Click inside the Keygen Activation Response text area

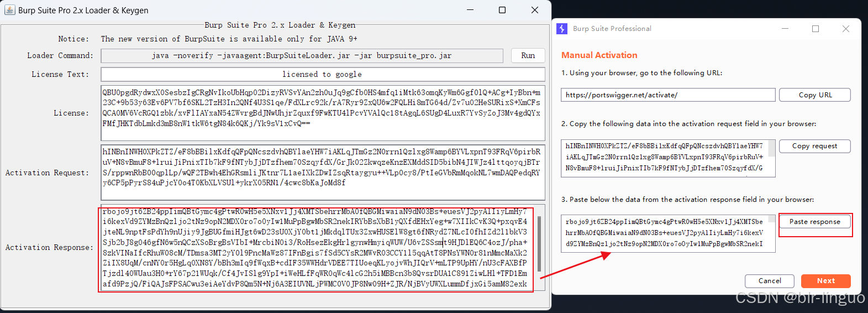tap(318, 248)
